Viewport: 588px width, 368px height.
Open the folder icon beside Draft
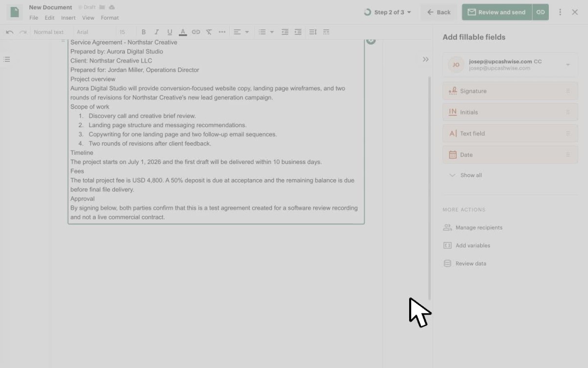click(x=102, y=7)
